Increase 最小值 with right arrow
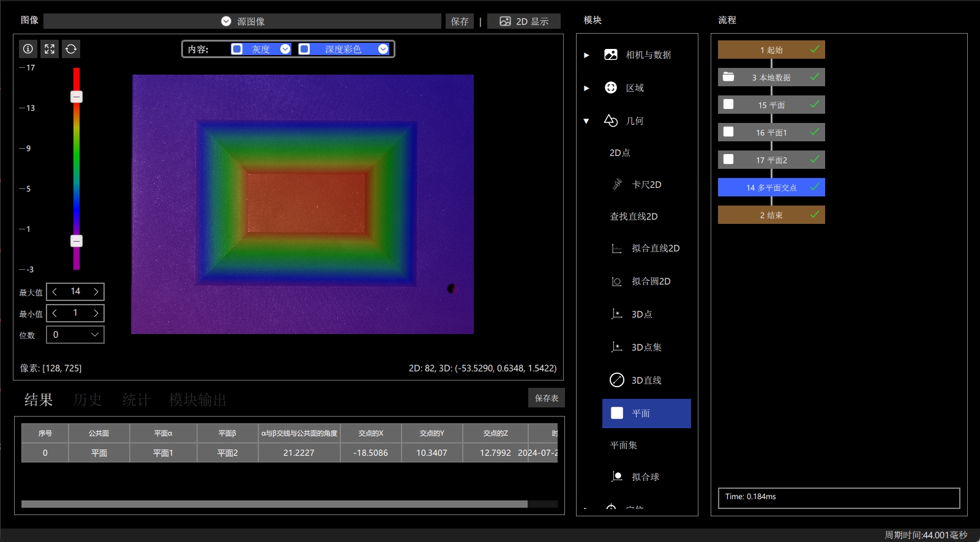The width and height of the screenshot is (980, 542). tap(96, 313)
